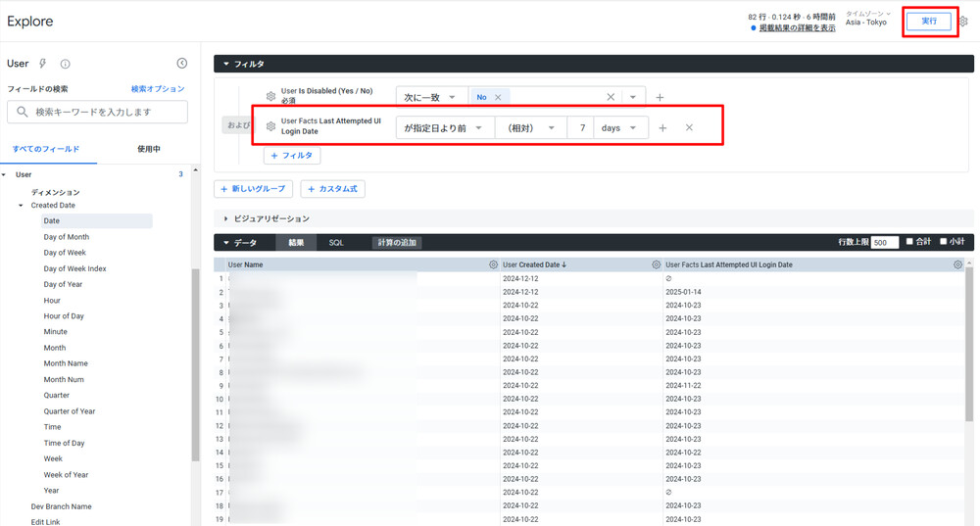The image size is (980, 526).
Task: Click the 実行 run button
Action: click(x=928, y=22)
